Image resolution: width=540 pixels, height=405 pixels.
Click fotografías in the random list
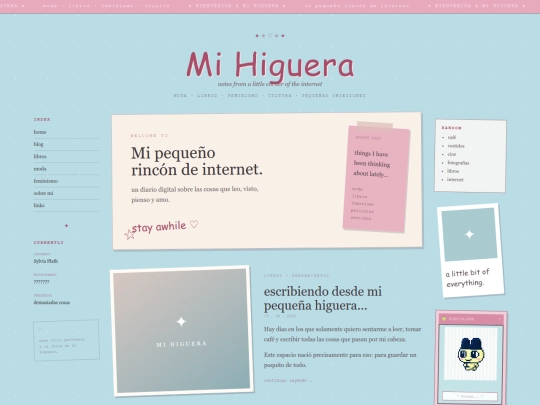coord(458,163)
